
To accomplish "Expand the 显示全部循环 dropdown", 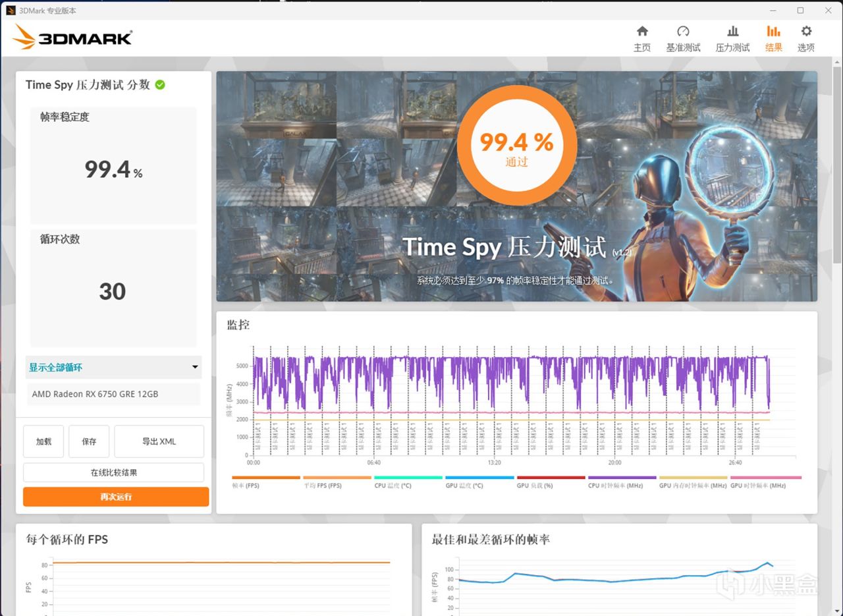I will coord(113,367).
